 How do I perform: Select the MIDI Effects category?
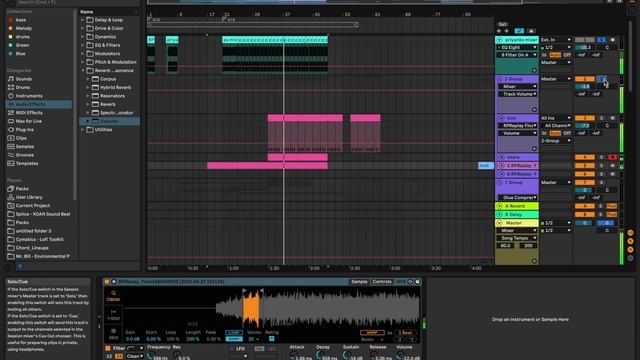(x=29, y=113)
